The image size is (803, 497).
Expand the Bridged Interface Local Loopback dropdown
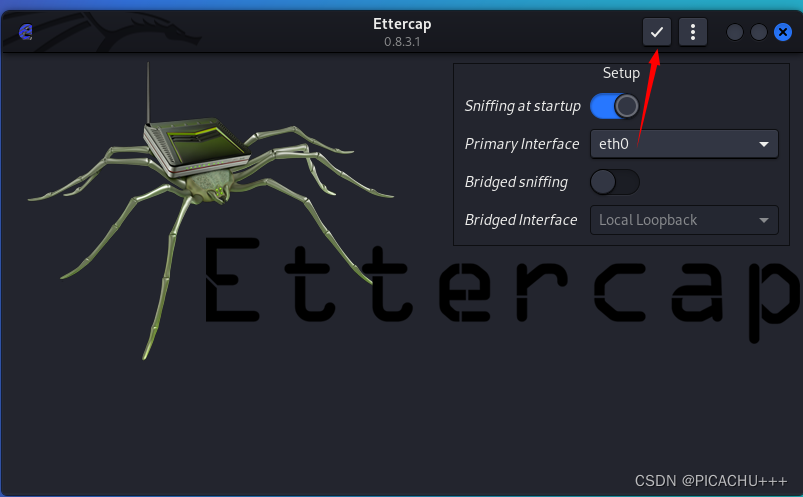684,220
